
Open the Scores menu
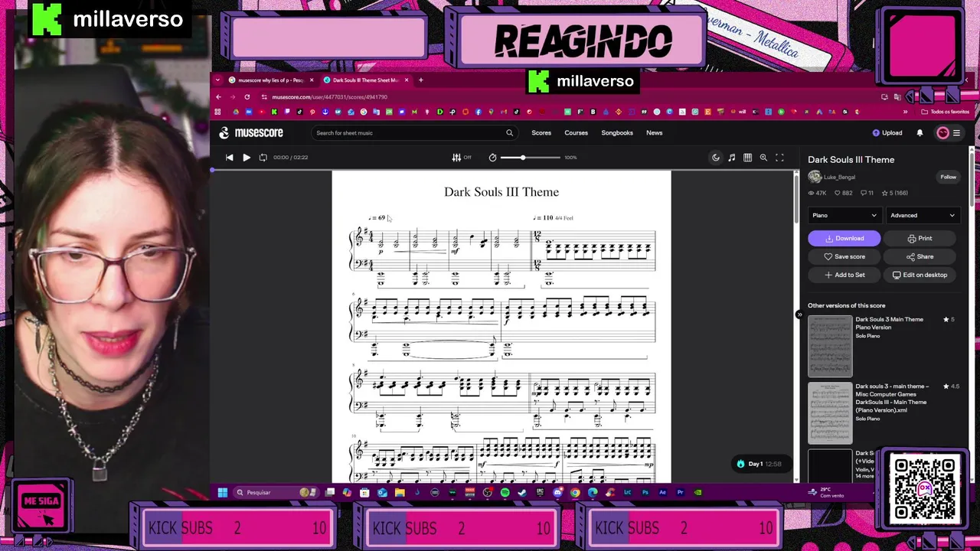pos(541,132)
